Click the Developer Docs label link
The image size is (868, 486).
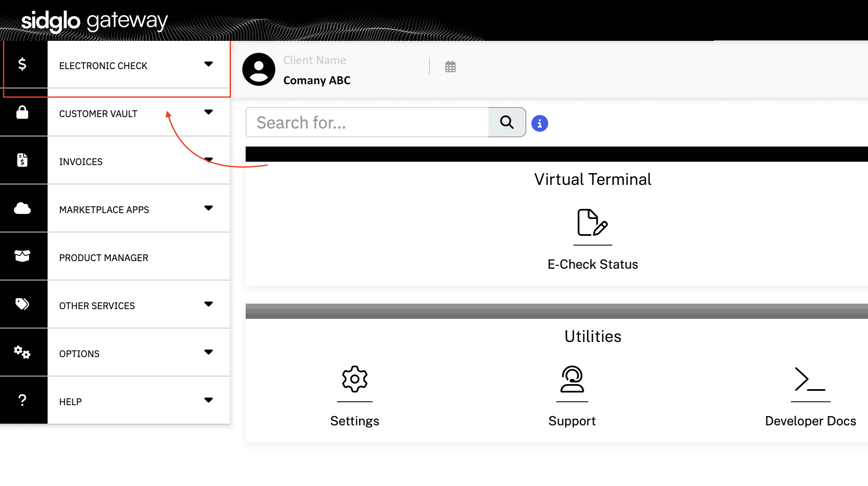(x=810, y=421)
